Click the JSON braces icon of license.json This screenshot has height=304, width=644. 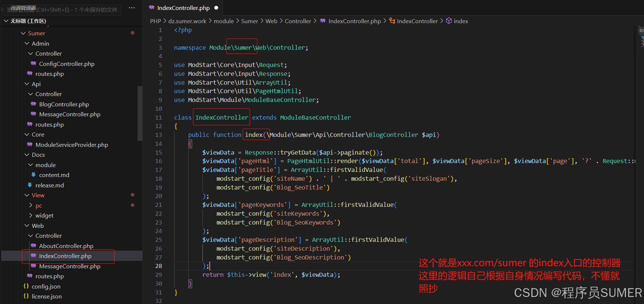pos(26,296)
